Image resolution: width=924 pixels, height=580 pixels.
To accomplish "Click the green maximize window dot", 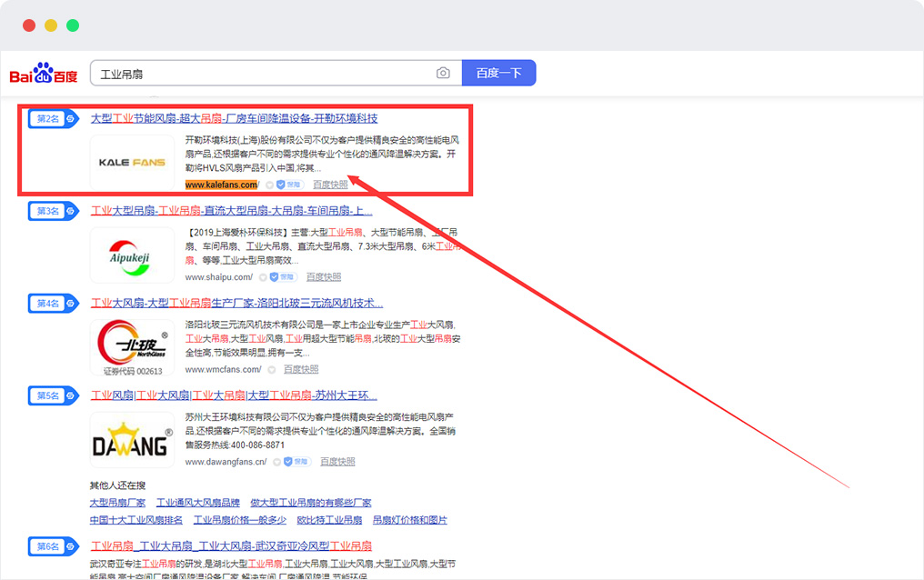I will tap(73, 25).
